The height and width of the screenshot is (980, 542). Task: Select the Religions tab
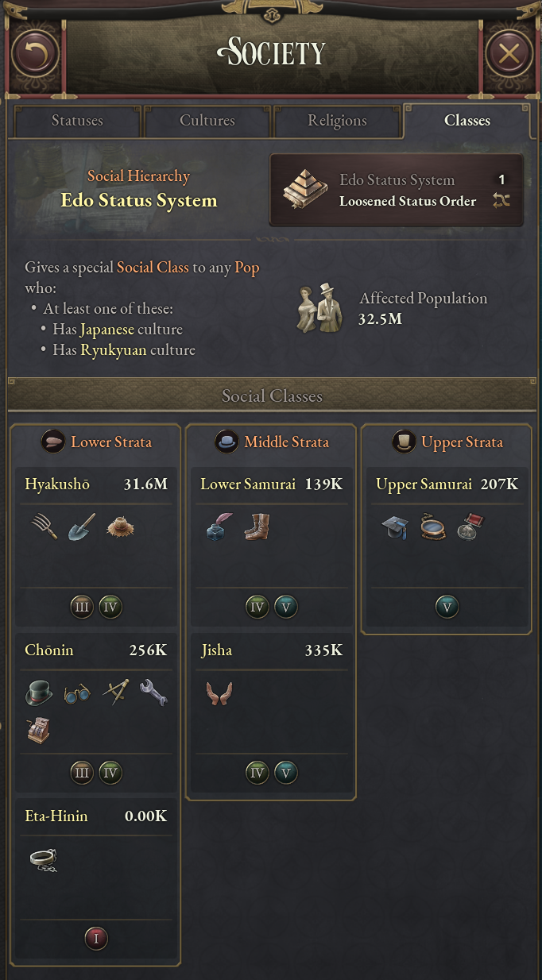pyautogui.click(x=337, y=121)
